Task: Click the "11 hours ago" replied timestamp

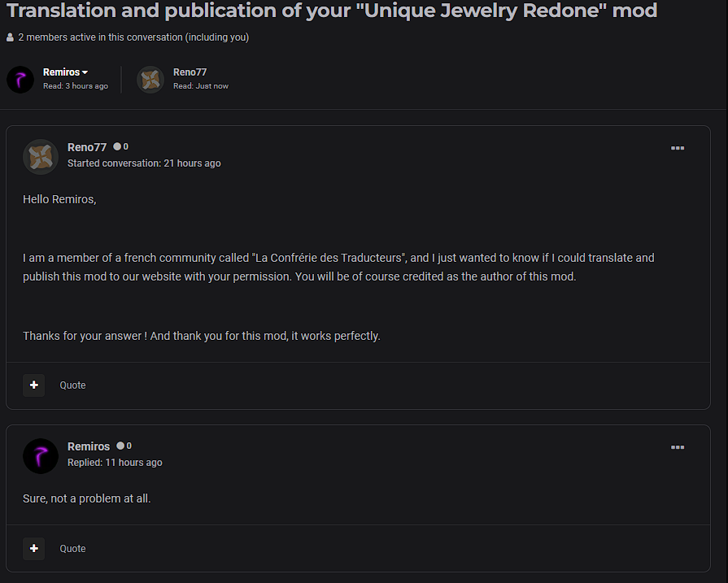Action: pyautogui.click(x=133, y=463)
